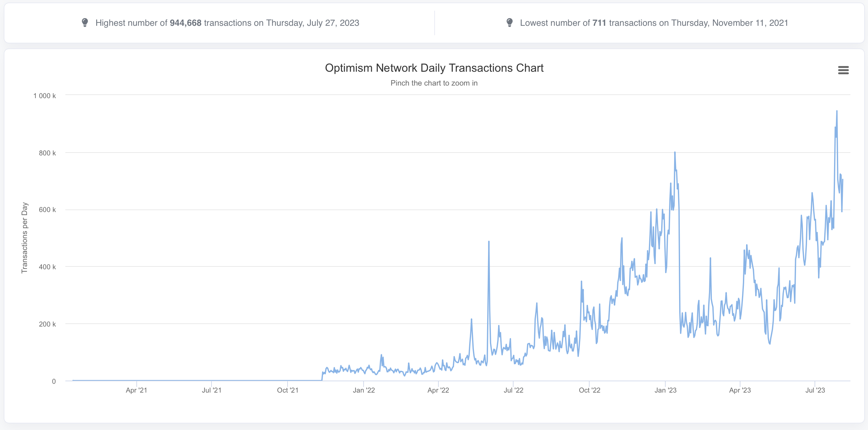Click the Jan '22 x-axis label
This screenshot has width=868, height=430.
364,390
